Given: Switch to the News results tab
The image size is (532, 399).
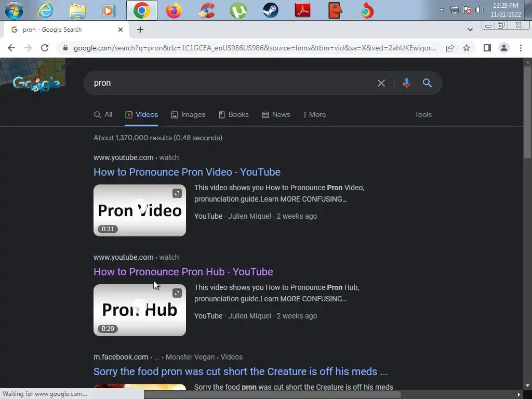Looking at the screenshot, I should pyautogui.click(x=276, y=115).
